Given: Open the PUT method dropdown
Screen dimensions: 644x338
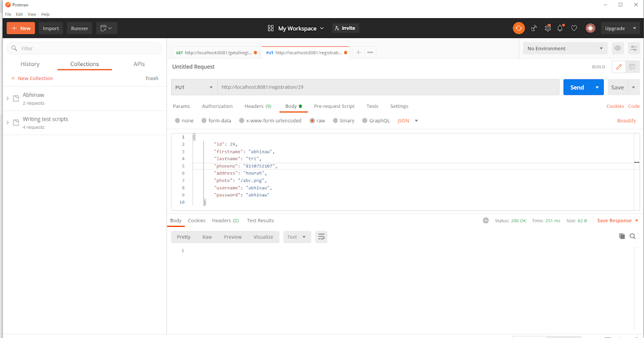Looking at the screenshot, I should (x=194, y=87).
